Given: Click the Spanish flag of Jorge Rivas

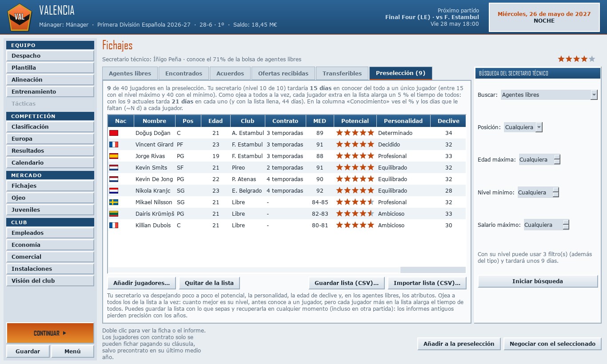Looking at the screenshot, I should pyautogui.click(x=114, y=156).
